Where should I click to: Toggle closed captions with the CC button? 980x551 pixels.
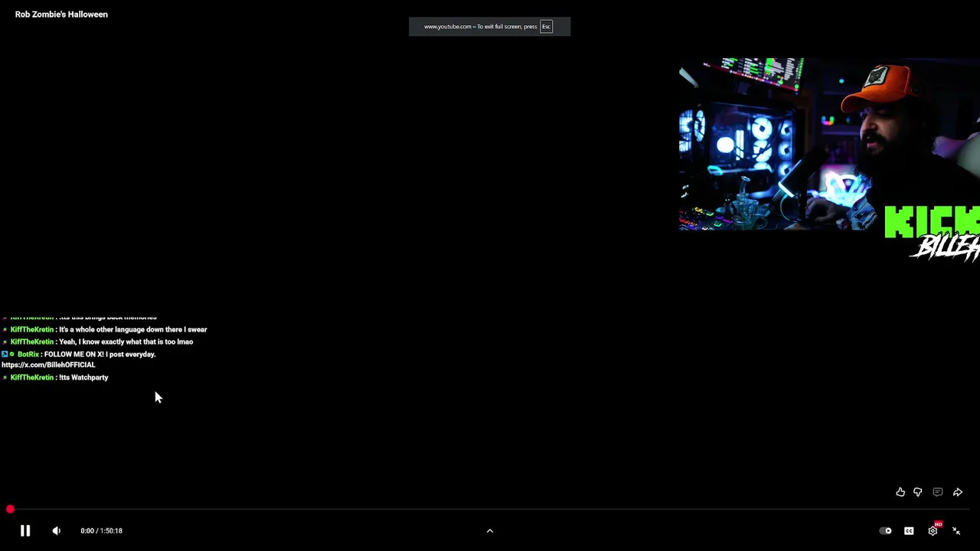[x=909, y=530]
